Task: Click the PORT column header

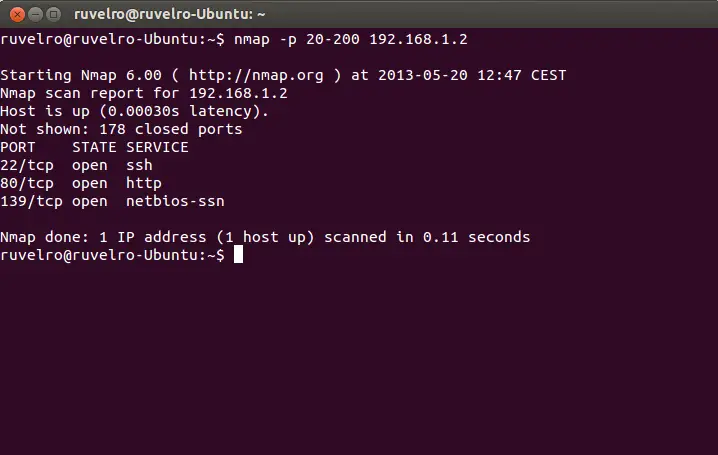Action: point(18,147)
